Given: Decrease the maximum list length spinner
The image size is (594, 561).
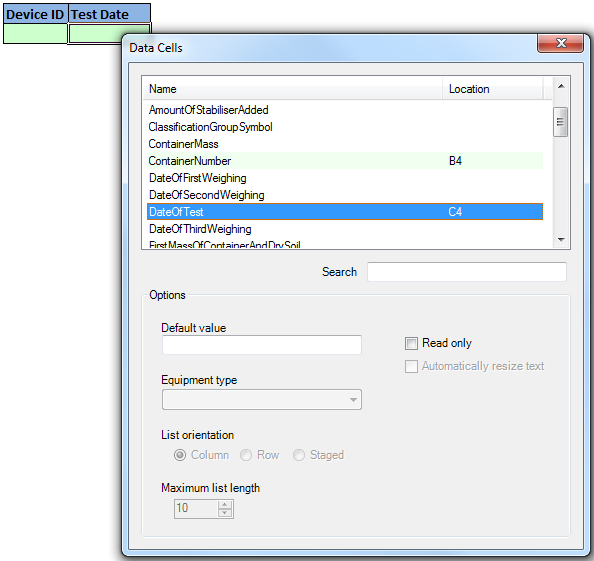Looking at the screenshot, I should pos(225,513).
